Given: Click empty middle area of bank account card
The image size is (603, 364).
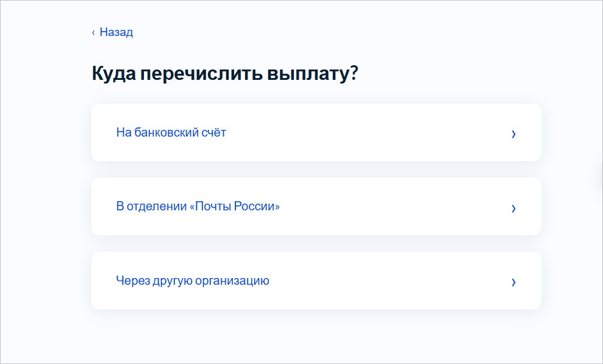Looking at the screenshot, I should [x=365, y=132].
